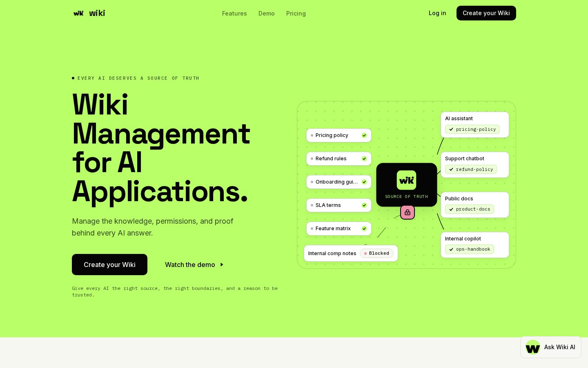Click the hero Create your Wiki button
The image size is (588, 368).
109,265
